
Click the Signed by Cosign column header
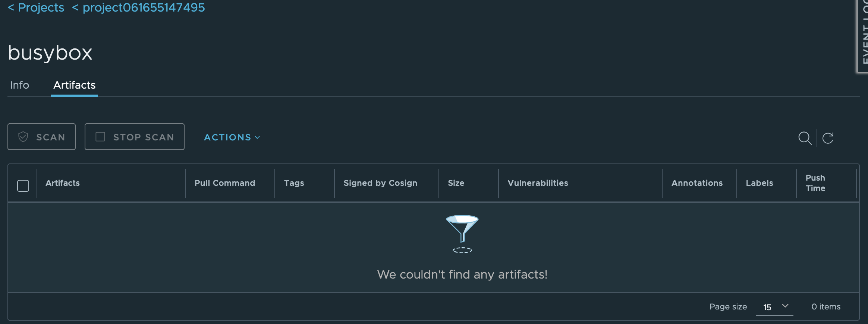[x=380, y=183]
